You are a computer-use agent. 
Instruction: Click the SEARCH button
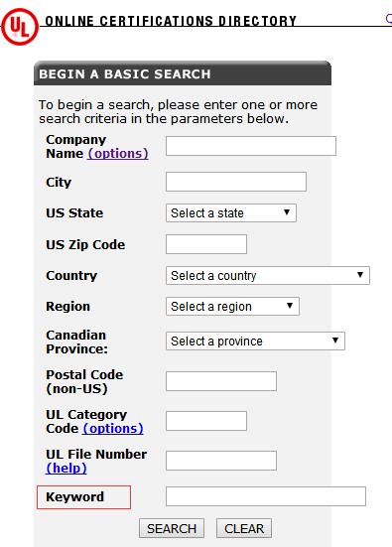[x=172, y=528]
